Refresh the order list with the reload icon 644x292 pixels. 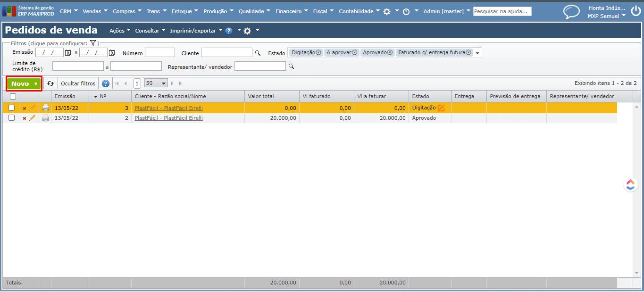(50, 83)
